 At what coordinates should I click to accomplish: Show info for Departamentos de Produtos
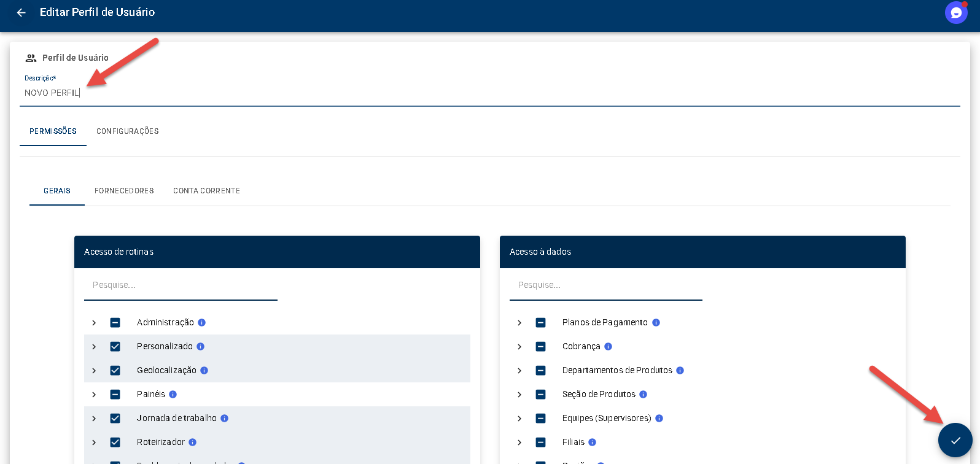[680, 370]
